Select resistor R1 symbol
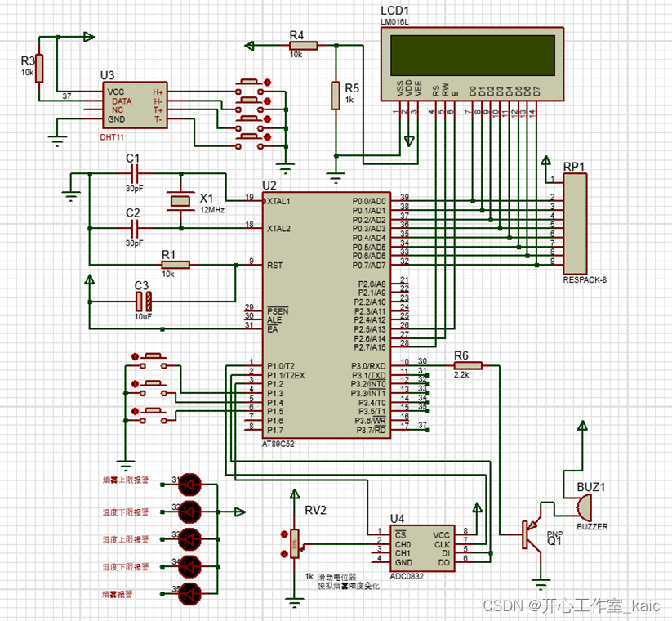Screen dimensions: 672x621 click(176, 265)
